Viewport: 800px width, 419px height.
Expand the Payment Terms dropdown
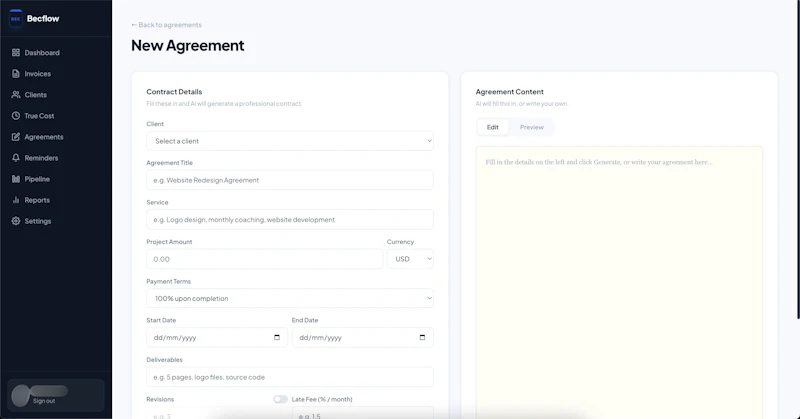(290, 298)
